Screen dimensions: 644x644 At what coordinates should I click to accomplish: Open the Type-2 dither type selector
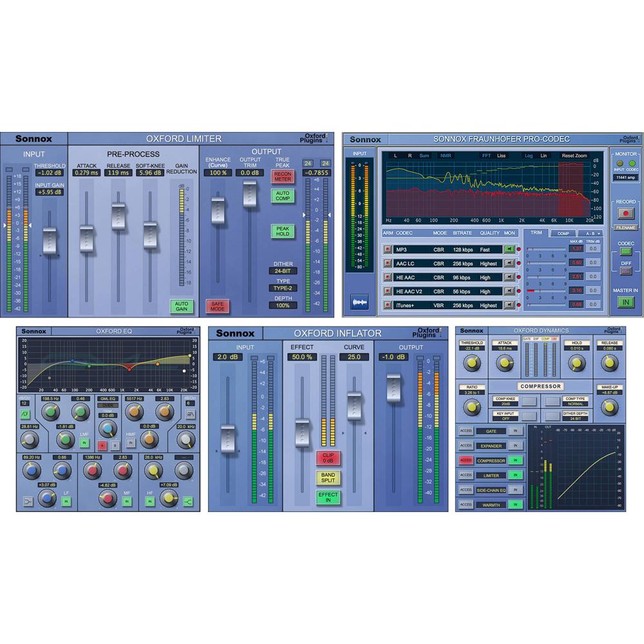tap(283, 288)
